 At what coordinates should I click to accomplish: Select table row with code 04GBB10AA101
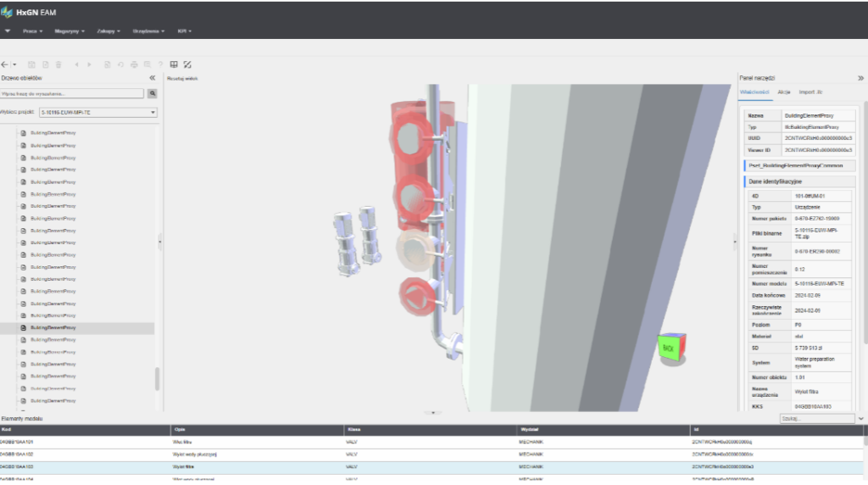[431, 442]
